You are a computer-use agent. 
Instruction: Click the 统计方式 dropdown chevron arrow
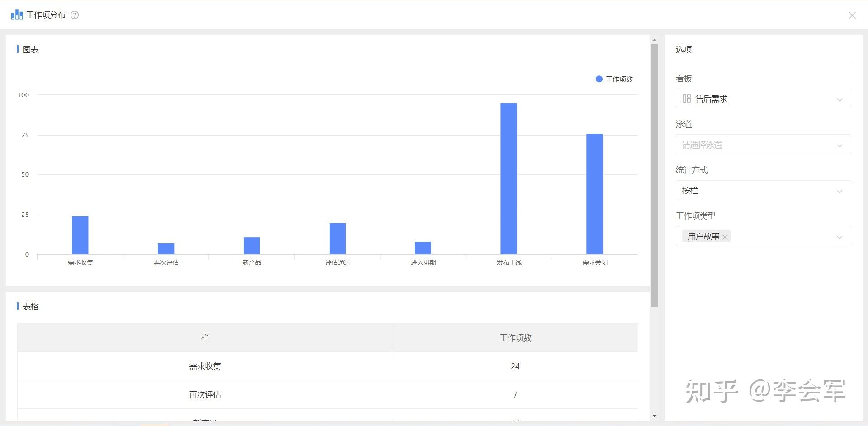pos(840,191)
